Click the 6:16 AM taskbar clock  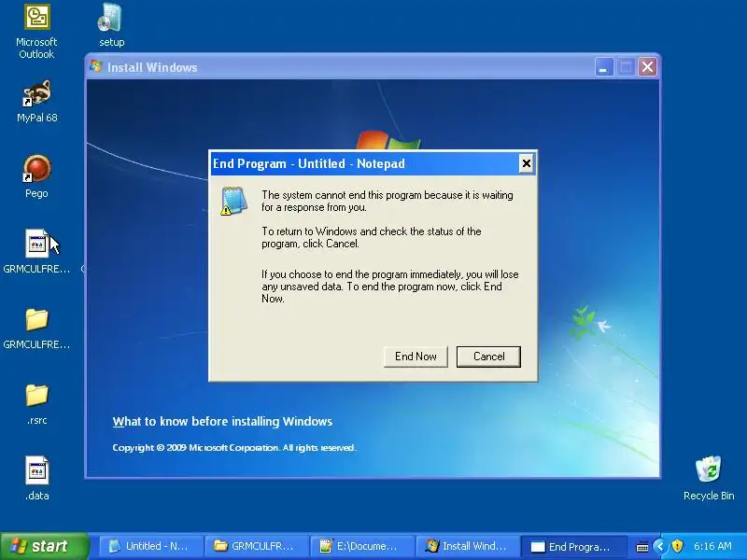coord(712,546)
